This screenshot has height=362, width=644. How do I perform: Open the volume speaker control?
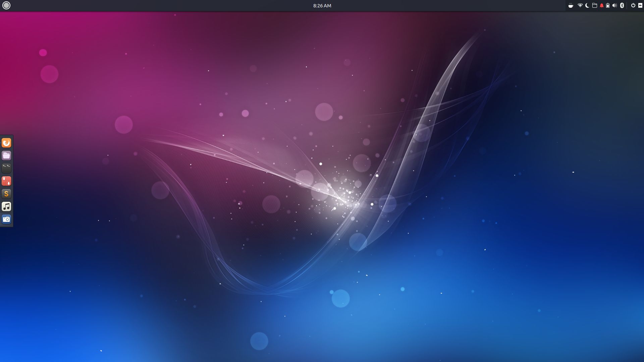pyautogui.click(x=614, y=5)
